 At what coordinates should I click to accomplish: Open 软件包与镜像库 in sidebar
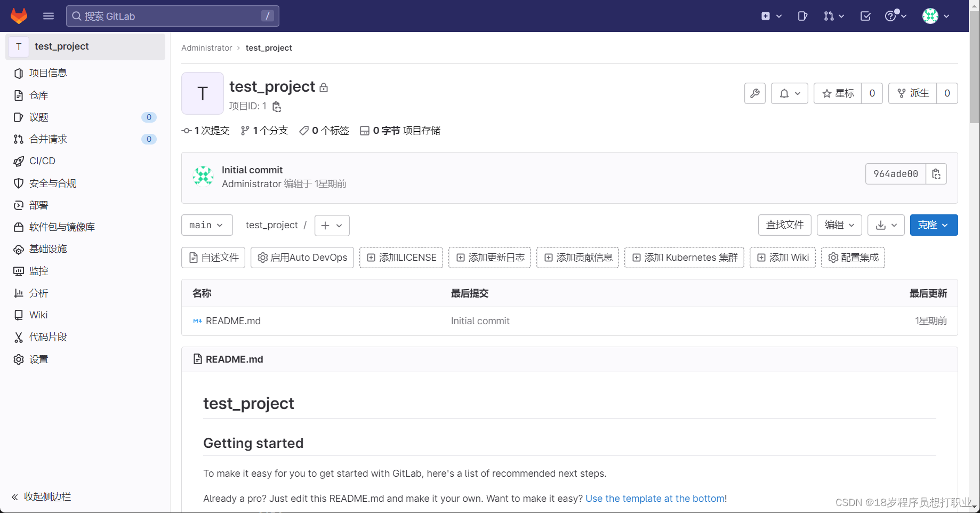85,227
